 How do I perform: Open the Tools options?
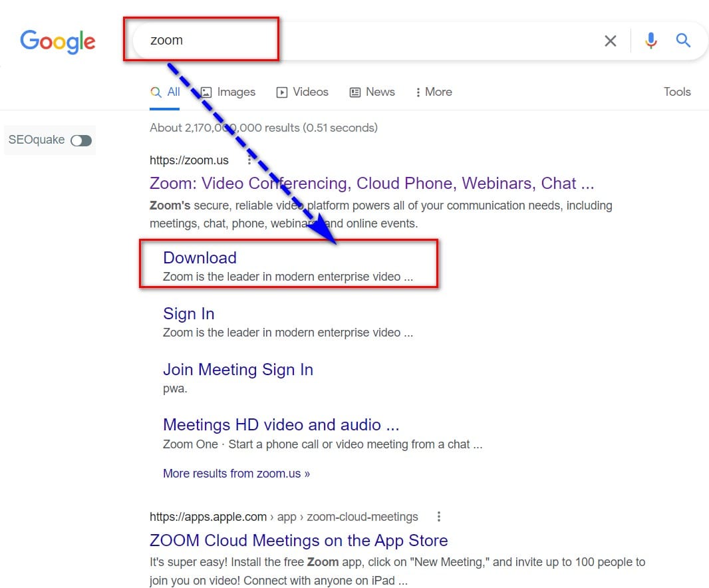677,92
